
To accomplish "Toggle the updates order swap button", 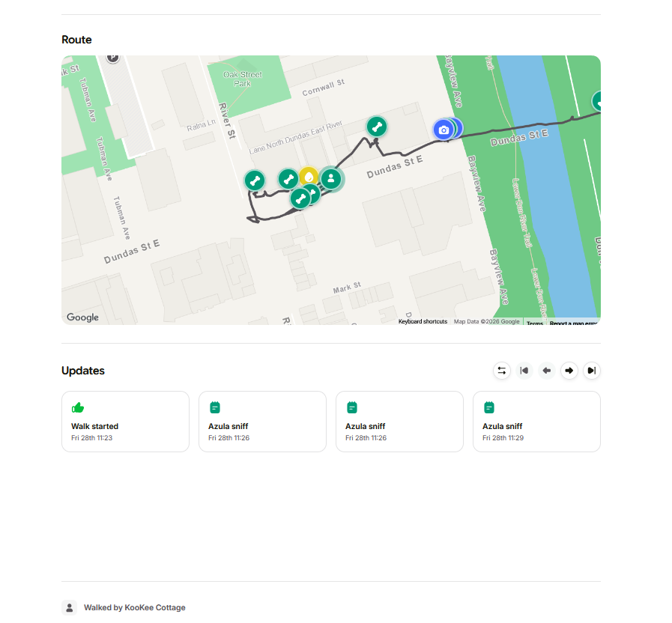I will 502,371.
